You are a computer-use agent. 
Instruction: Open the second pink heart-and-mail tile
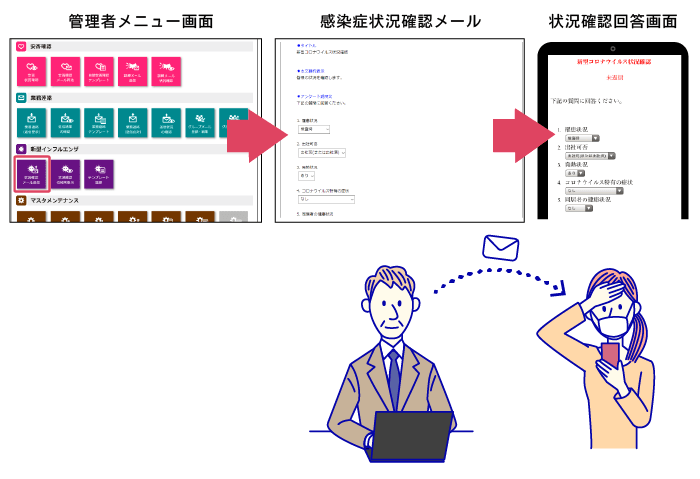[65, 71]
